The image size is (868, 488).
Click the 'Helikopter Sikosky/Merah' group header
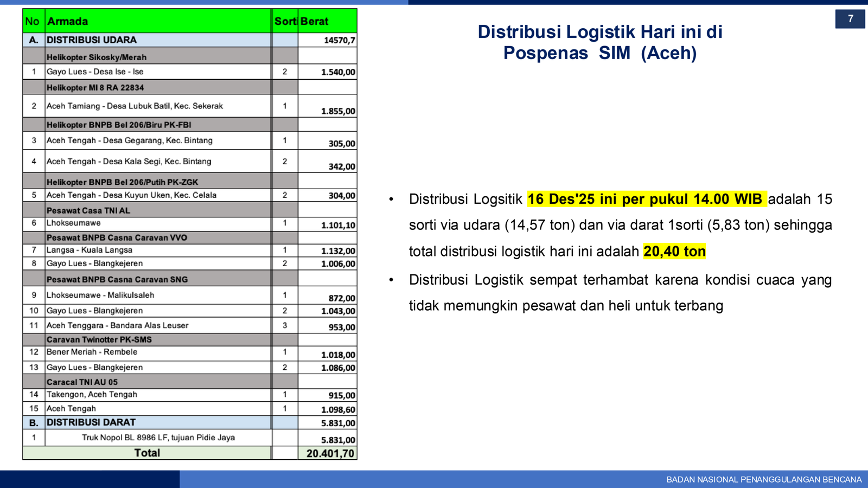point(97,57)
